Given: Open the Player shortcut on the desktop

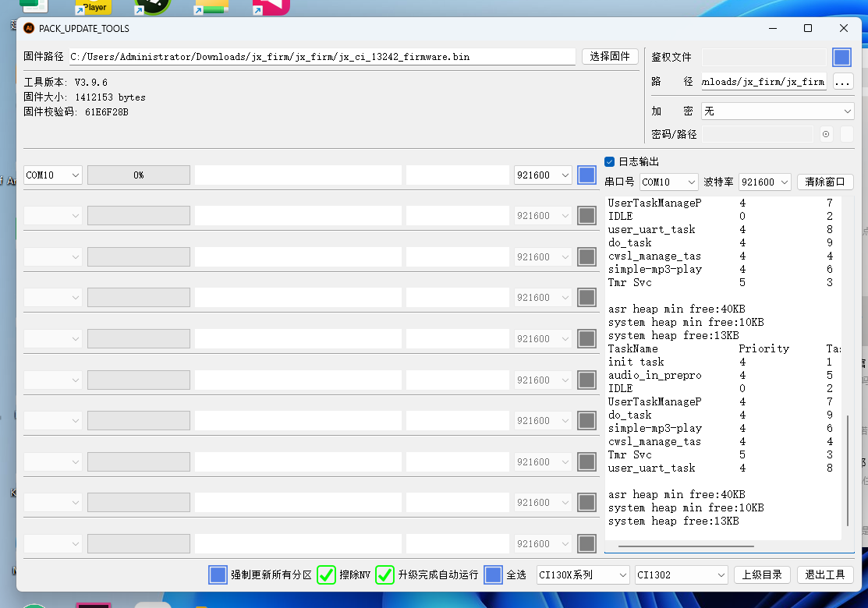Looking at the screenshot, I should 94,7.
